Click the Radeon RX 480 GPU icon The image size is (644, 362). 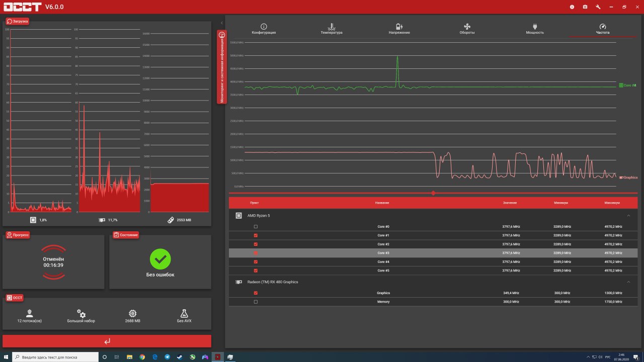(x=239, y=282)
